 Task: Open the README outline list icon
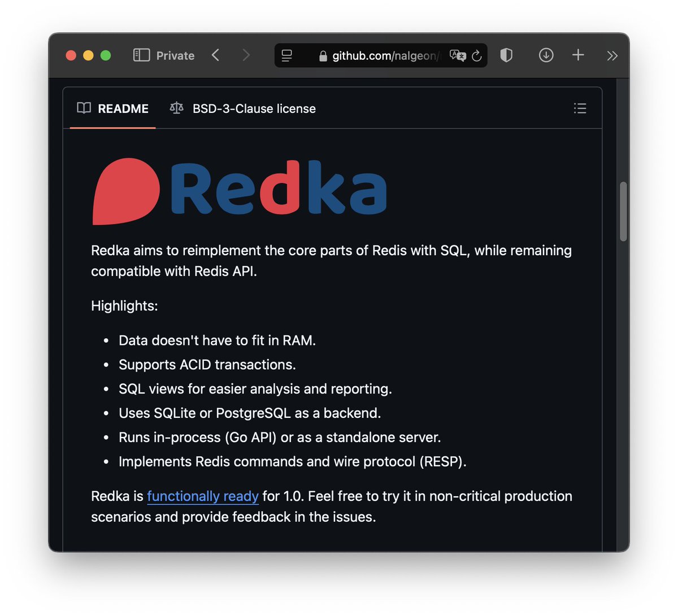[580, 108]
